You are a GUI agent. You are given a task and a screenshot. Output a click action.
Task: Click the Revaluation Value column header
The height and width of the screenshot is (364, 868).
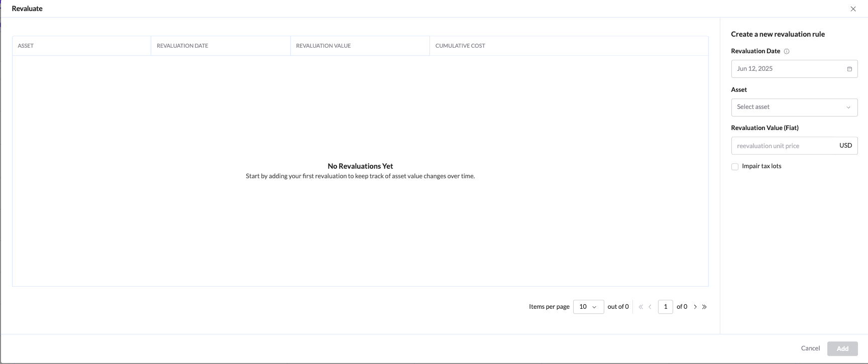(x=323, y=46)
